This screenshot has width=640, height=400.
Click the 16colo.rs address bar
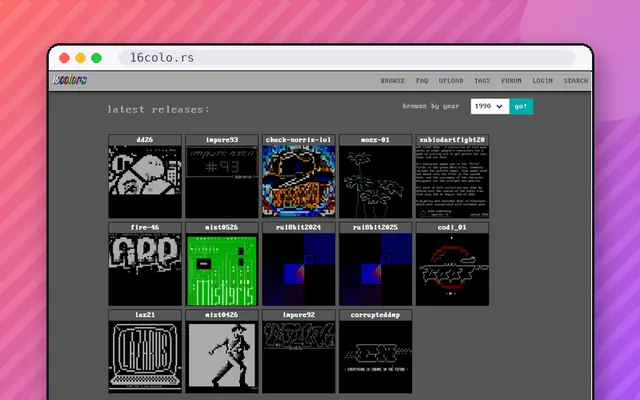point(347,58)
